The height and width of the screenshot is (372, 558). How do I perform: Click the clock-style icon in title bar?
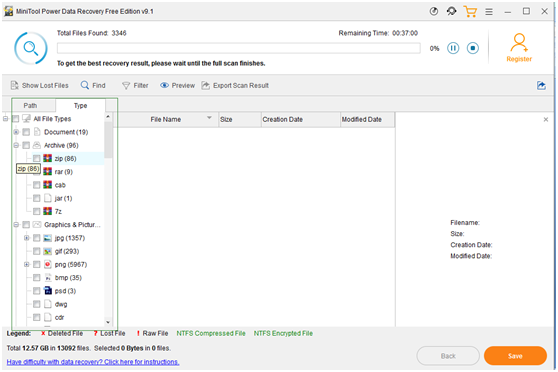coord(433,11)
